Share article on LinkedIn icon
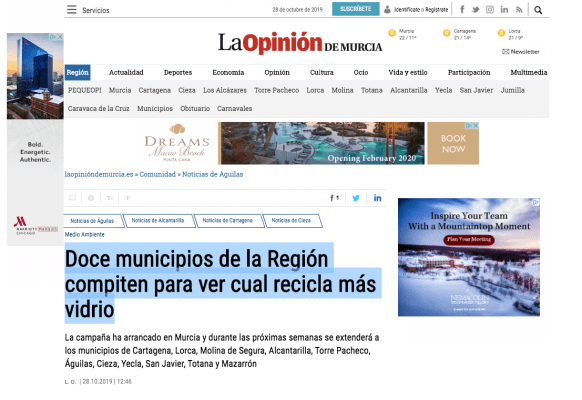The width and height of the screenshot is (582, 400). click(x=377, y=198)
